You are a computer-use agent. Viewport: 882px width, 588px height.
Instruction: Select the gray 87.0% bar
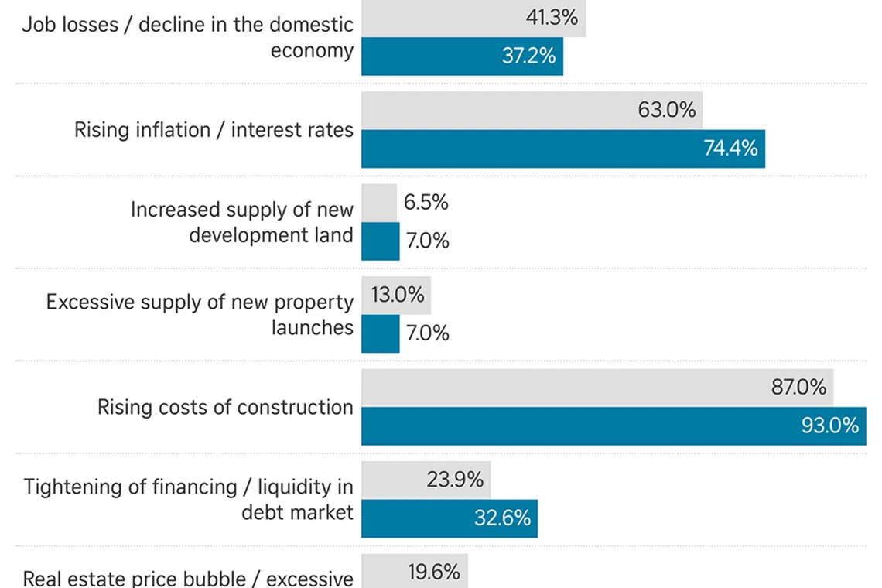click(597, 388)
